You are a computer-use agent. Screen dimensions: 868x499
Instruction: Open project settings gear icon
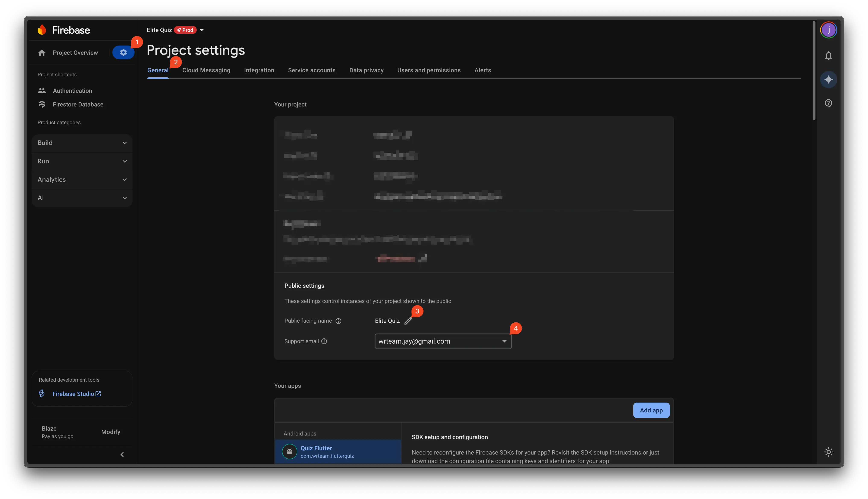(x=123, y=52)
